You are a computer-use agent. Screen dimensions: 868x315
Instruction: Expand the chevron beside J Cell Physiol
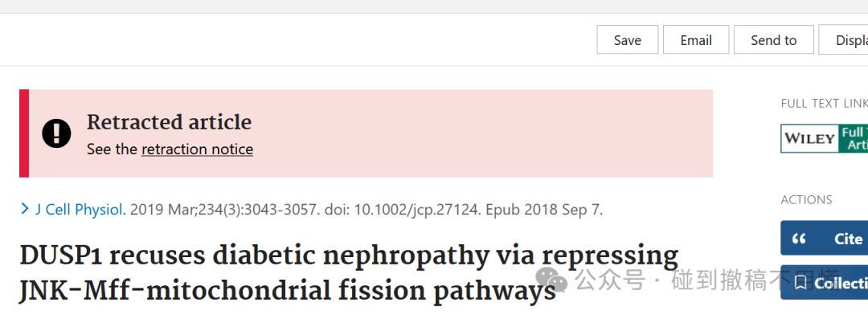[x=24, y=209]
